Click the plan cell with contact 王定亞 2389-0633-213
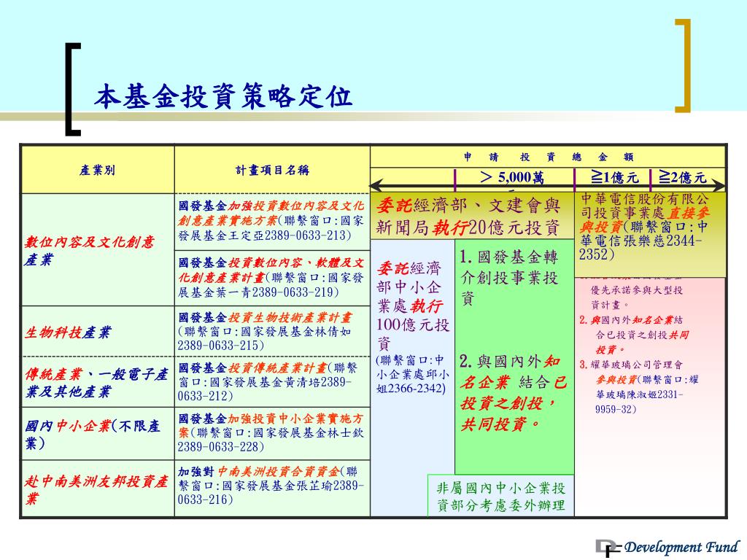 [x=273, y=221]
